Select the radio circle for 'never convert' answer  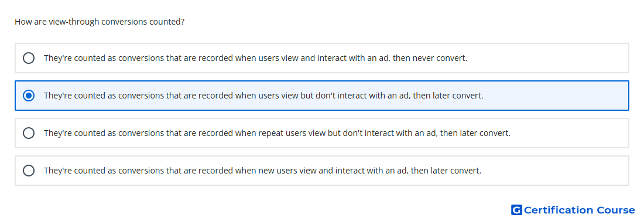[x=29, y=58]
